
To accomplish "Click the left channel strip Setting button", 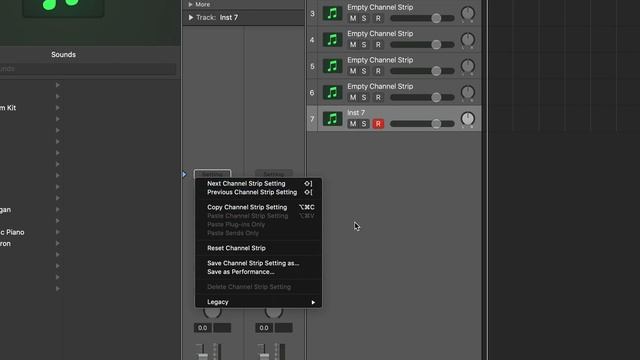I will tap(212, 174).
